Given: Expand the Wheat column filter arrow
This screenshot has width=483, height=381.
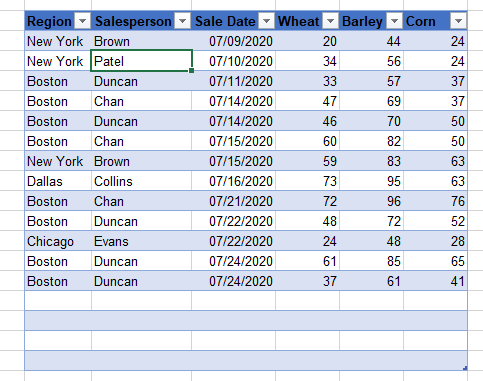Looking at the screenshot, I should (330, 21).
